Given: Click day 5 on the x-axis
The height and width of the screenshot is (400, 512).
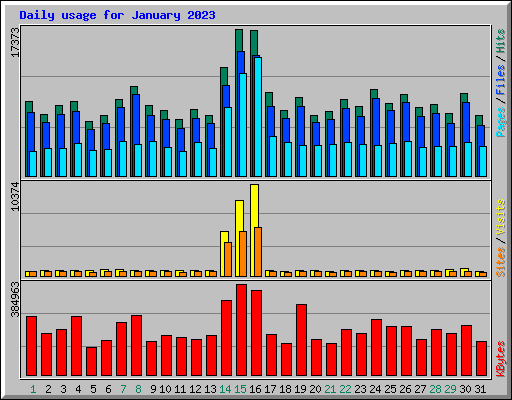Looking at the screenshot, I should coord(93,389).
